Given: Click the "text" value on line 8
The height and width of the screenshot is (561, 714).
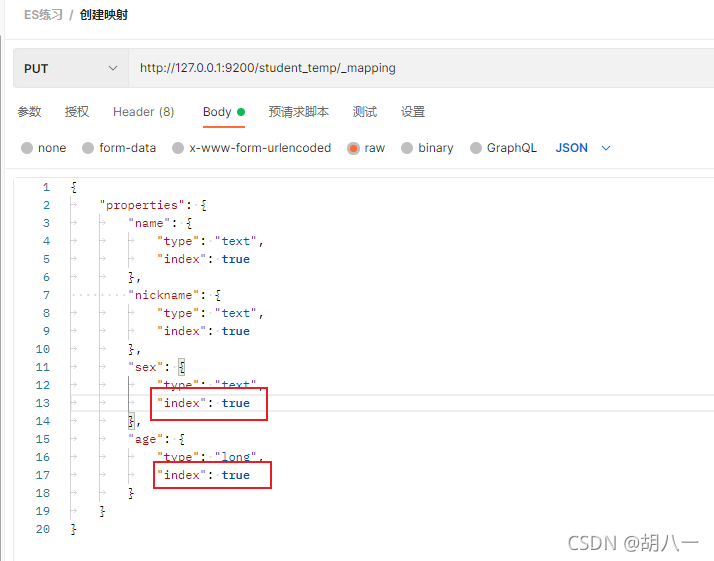Looking at the screenshot, I should click(236, 313).
